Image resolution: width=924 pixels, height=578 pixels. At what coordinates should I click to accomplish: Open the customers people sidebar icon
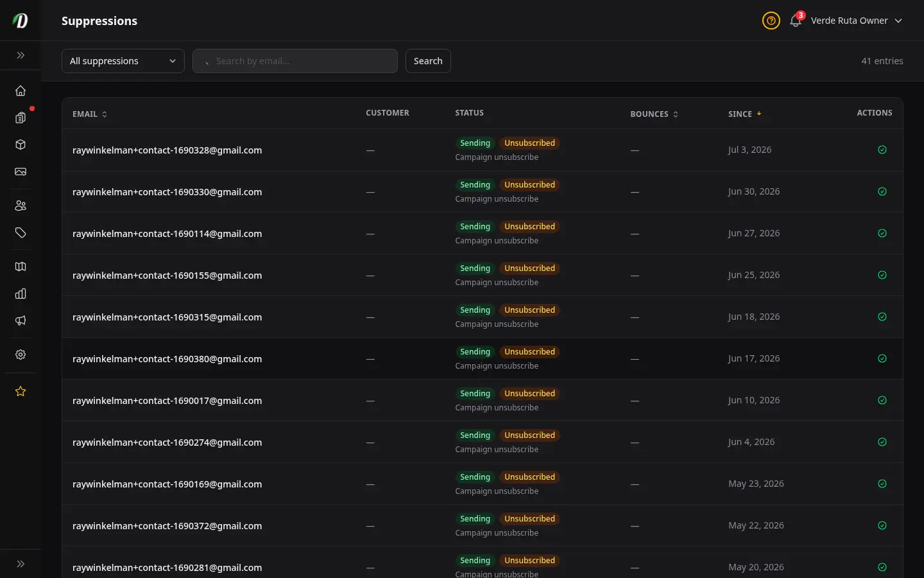click(x=21, y=206)
